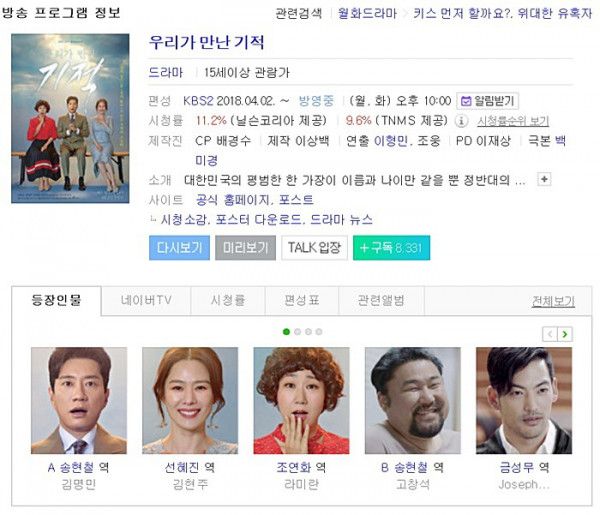The height and width of the screenshot is (515, 600).
Task: Switch to the 시청률 tab
Action: (x=228, y=300)
